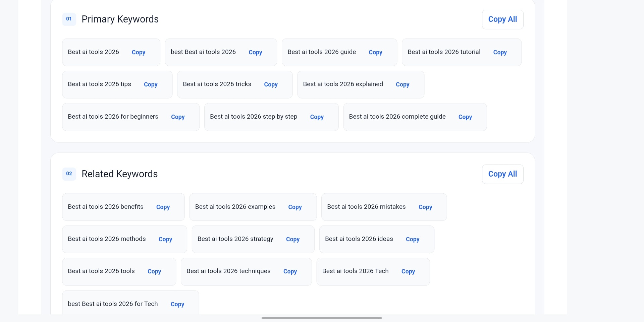Copy 'best Best ai tools 2026' keyword

click(x=255, y=52)
